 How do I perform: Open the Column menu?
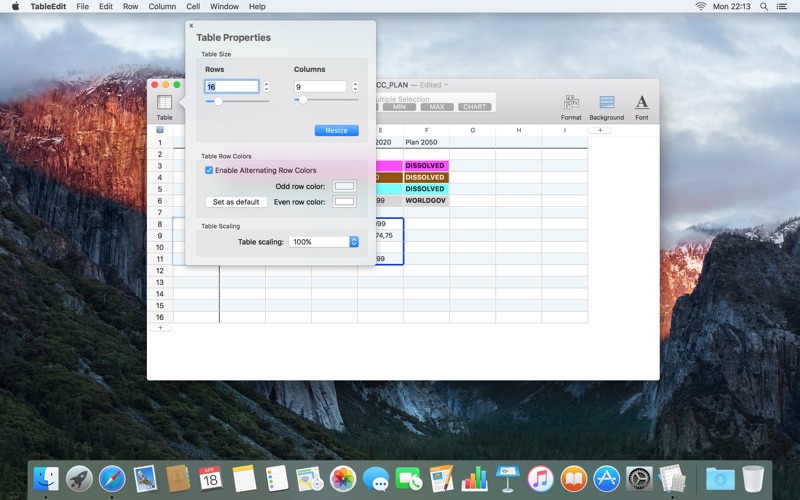[162, 6]
